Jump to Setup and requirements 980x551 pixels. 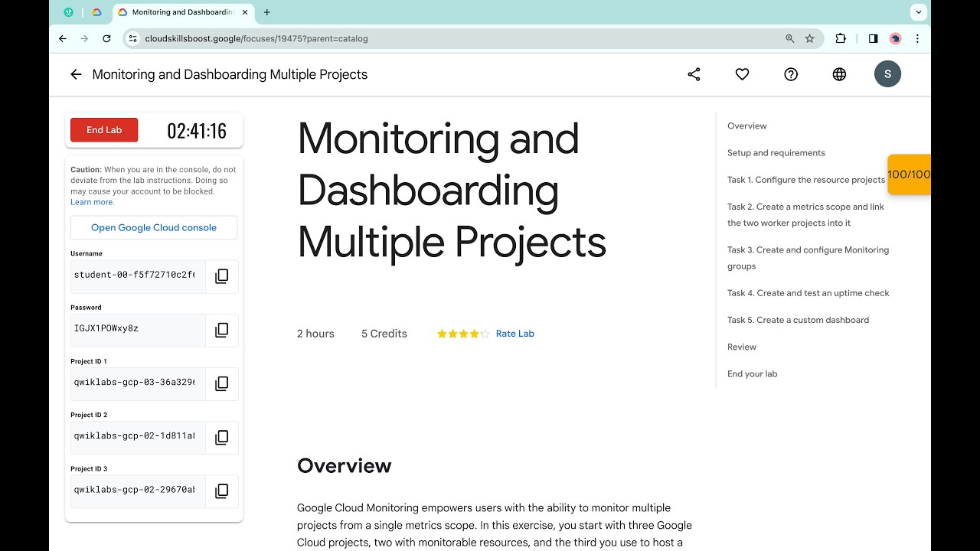pyautogui.click(x=776, y=153)
